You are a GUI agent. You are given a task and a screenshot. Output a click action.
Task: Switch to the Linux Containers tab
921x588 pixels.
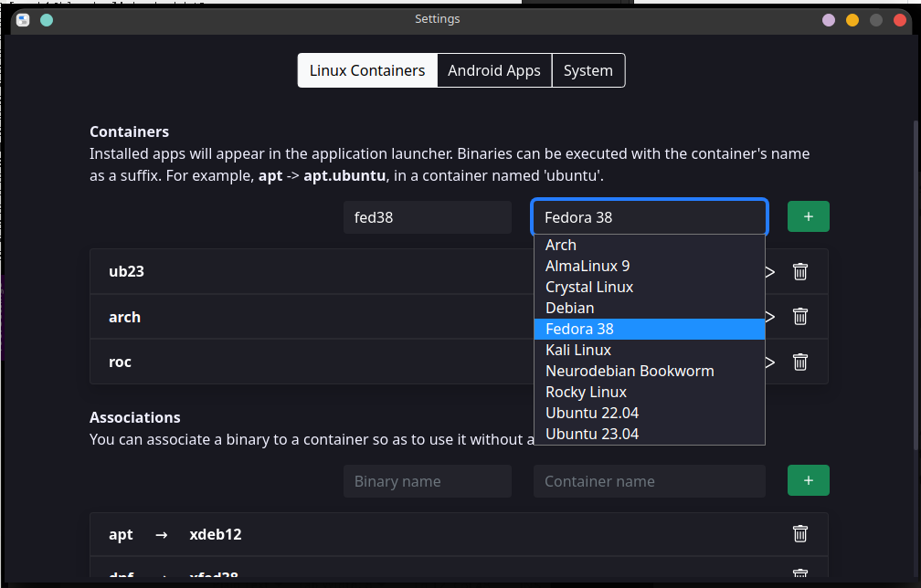point(367,70)
